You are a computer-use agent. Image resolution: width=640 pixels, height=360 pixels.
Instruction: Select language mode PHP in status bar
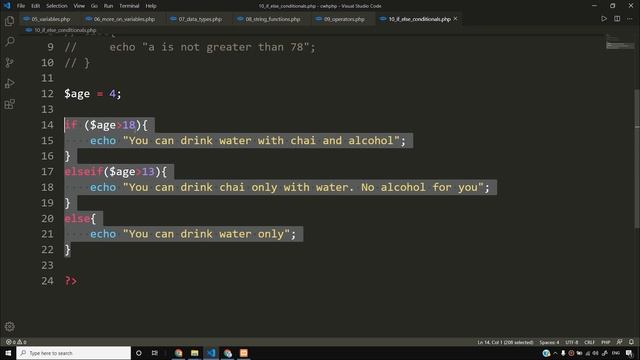pos(606,342)
